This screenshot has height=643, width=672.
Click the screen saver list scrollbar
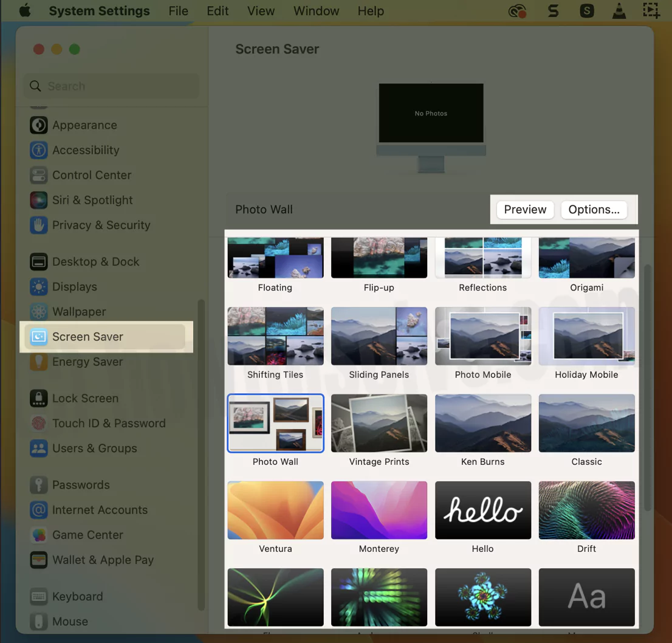647,388
